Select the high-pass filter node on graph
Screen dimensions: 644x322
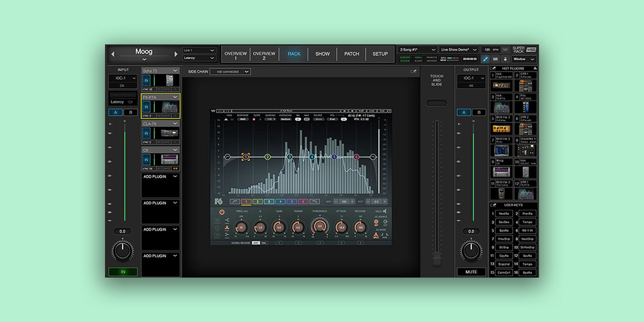click(227, 156)
